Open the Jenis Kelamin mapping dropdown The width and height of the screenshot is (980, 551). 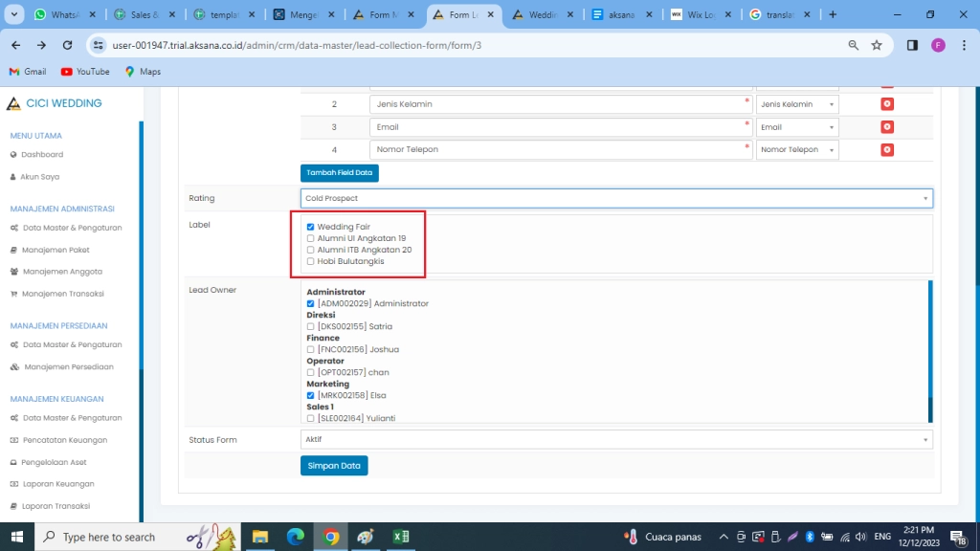tap(796, 103)
